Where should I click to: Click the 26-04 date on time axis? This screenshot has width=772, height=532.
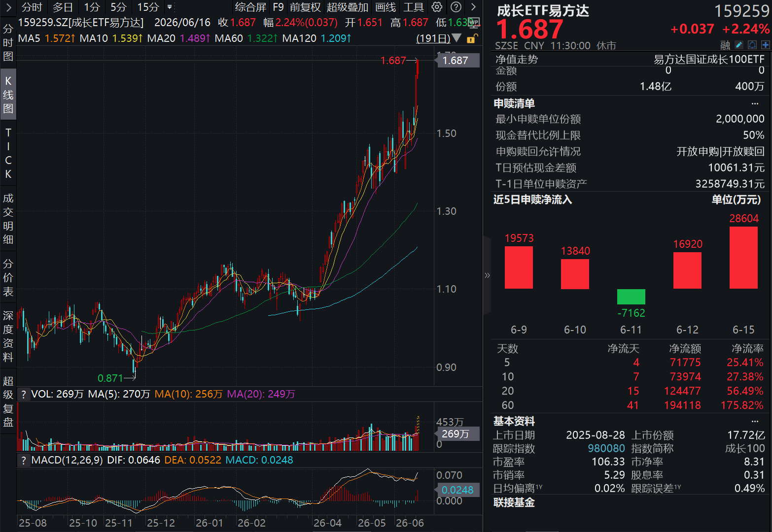[x=327, y=523]
